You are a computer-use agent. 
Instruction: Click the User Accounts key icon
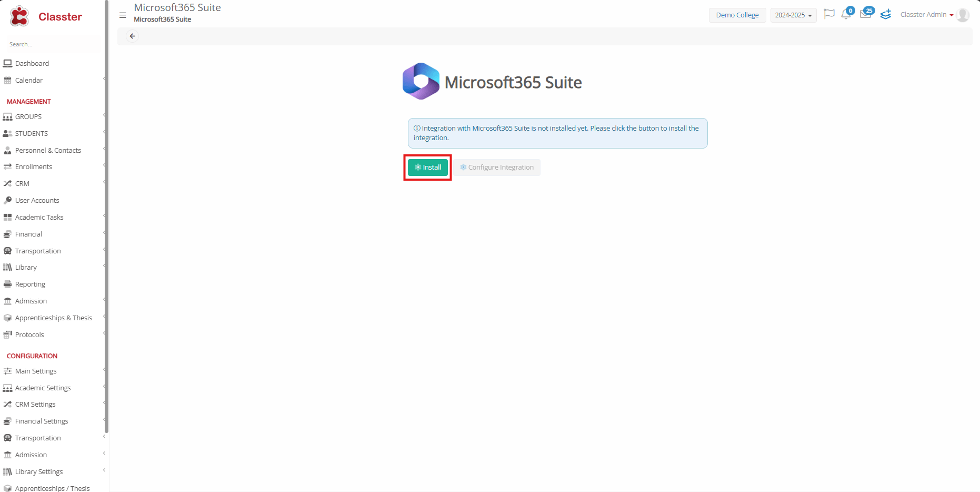tap(7, 200)
